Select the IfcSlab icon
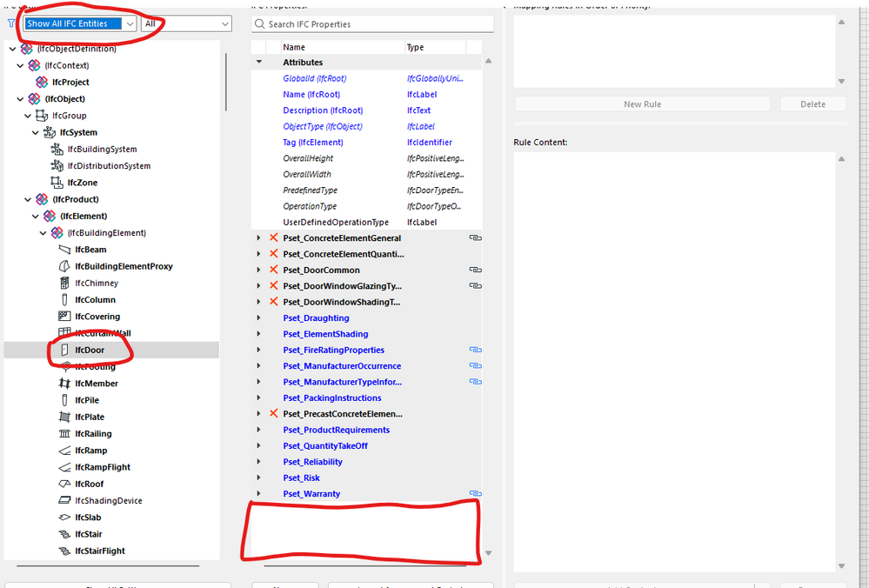Screen dimensions: 869x588 (x=64, y=517)
